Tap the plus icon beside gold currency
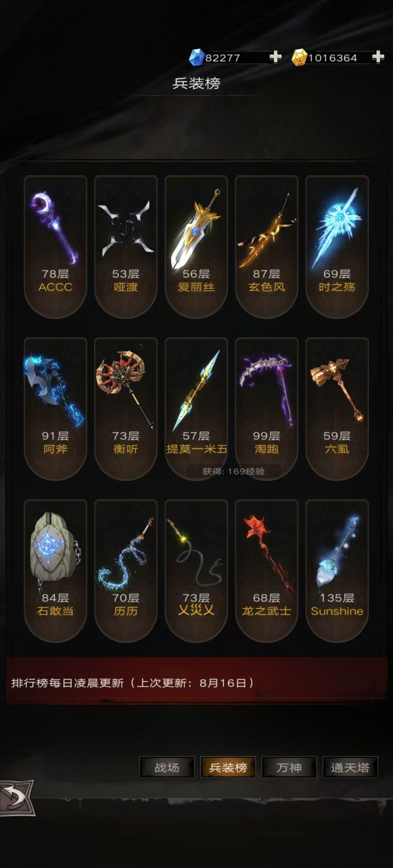 click(378, 57)
